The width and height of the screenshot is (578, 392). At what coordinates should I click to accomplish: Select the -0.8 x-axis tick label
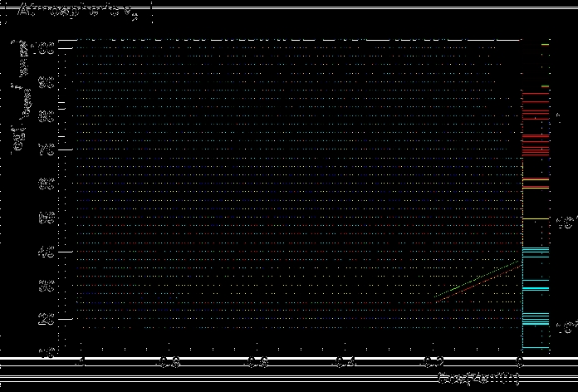169,363
